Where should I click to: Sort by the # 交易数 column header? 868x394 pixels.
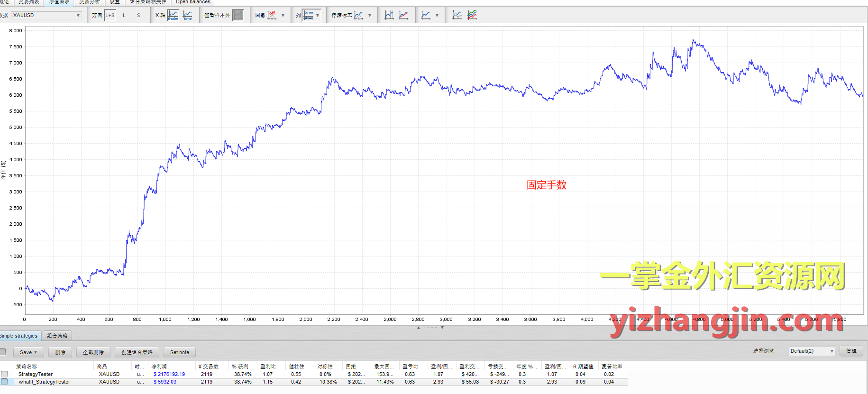[x=212, y=367]
